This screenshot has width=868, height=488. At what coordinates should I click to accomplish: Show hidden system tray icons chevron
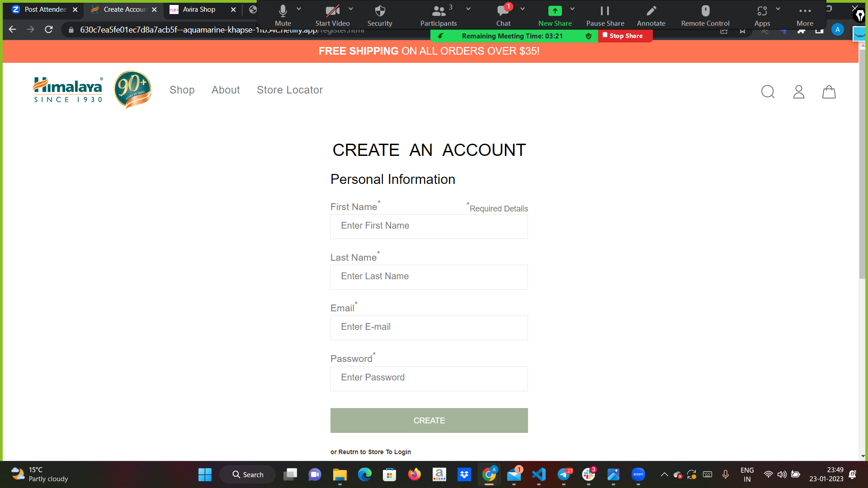(664, 474)
